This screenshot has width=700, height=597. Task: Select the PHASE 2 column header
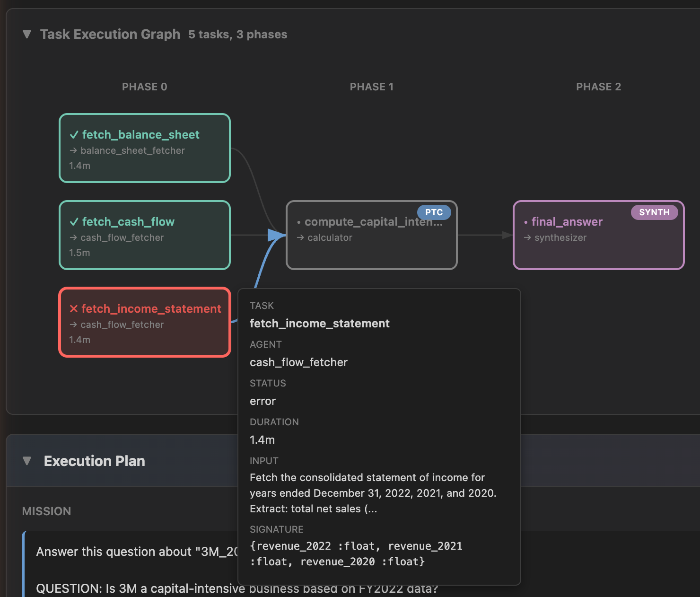pos(598,87)
